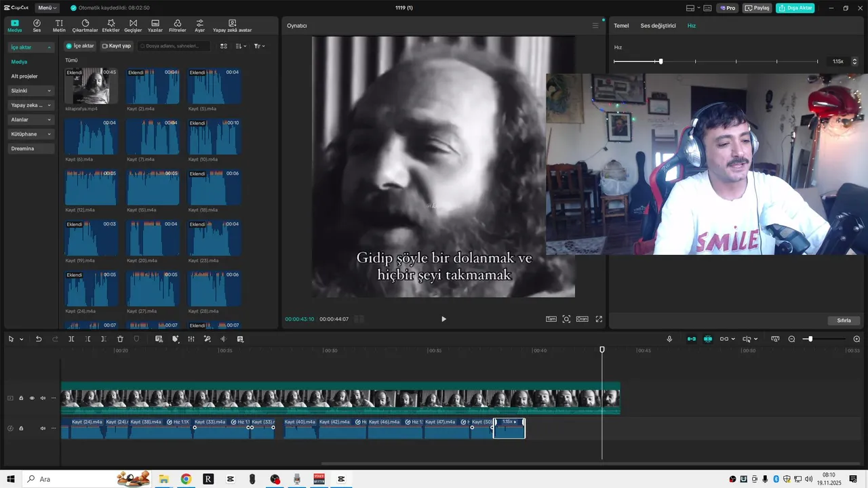Open the Ses audio panel
Screen dimensions: 868x488
pyautogui.click(x=37, y=26)
